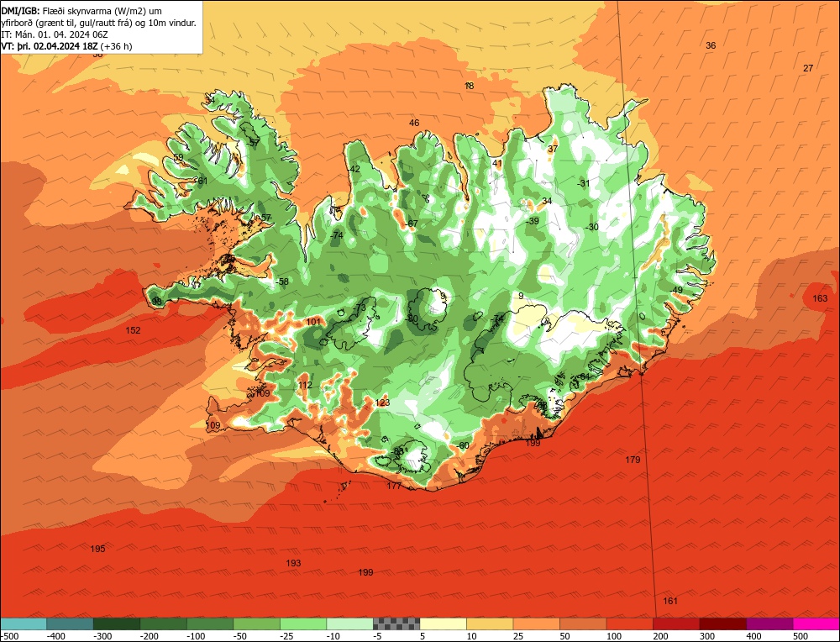840x642 pixels.
Task: Click the value '101' in southwest Iceland
Action: click(x=312, y=322)
